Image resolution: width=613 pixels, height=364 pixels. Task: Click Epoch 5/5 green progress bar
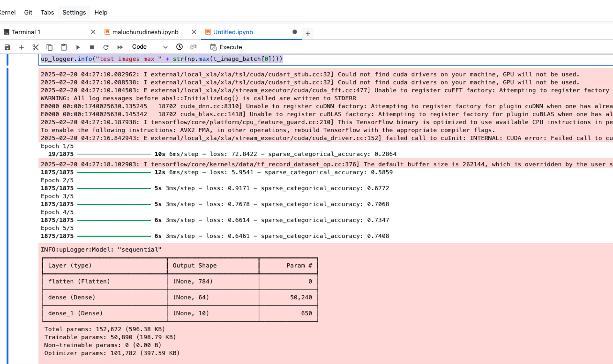(114, 236)
